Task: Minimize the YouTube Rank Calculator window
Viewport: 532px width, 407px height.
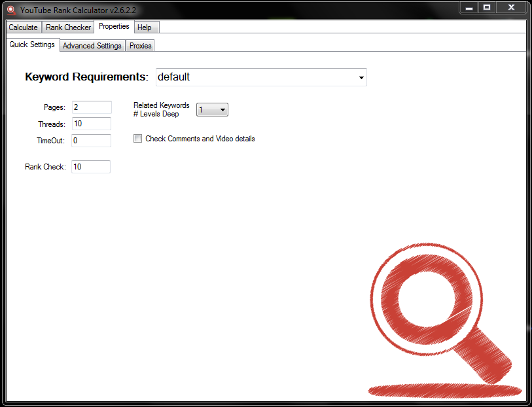Action: pos(469,7)
